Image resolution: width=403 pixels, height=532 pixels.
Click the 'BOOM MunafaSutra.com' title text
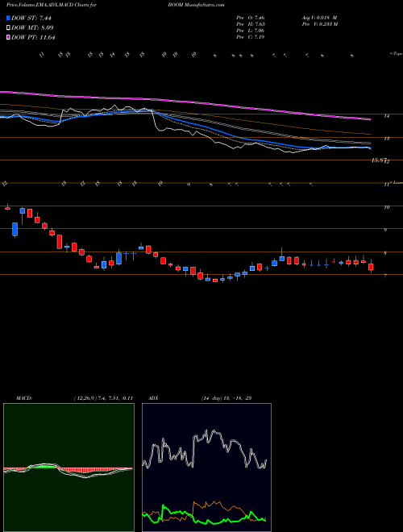coord(196,5)
